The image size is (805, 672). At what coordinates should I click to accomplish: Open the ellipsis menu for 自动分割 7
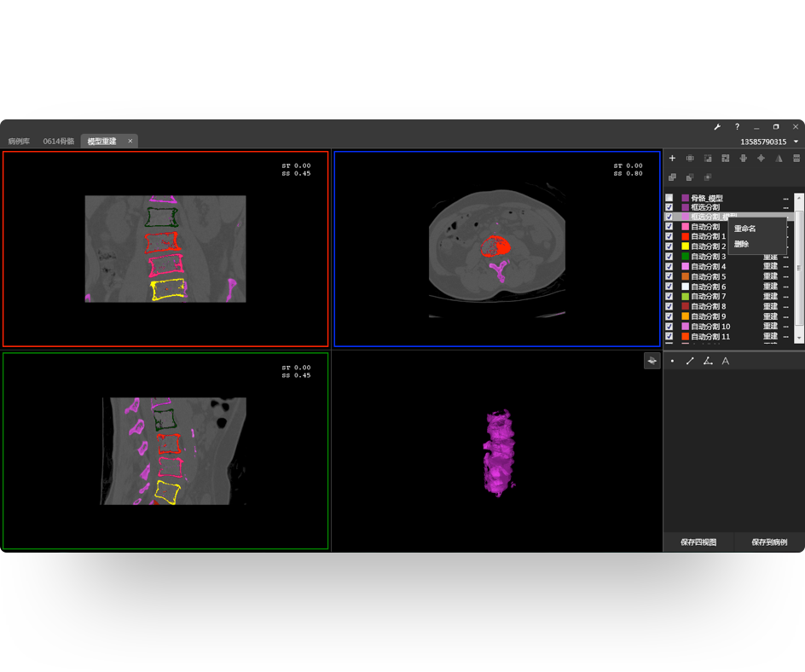point(785,297)
